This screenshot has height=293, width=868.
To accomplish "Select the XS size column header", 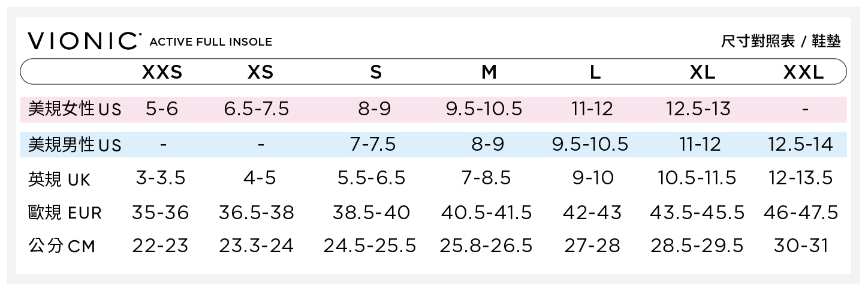I will (260, 73).
